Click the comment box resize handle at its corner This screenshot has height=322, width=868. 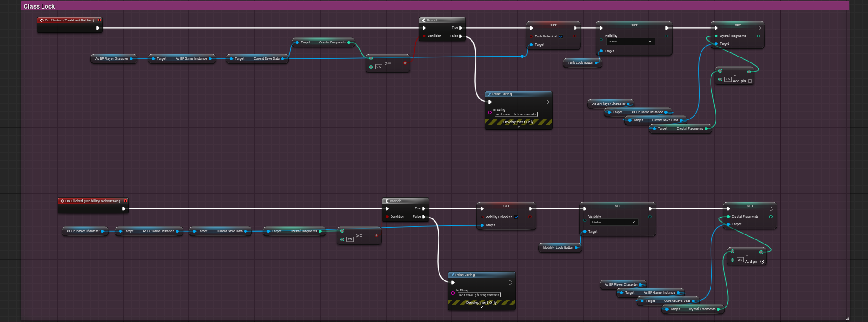pyautogui.click(x=847, y=318)
